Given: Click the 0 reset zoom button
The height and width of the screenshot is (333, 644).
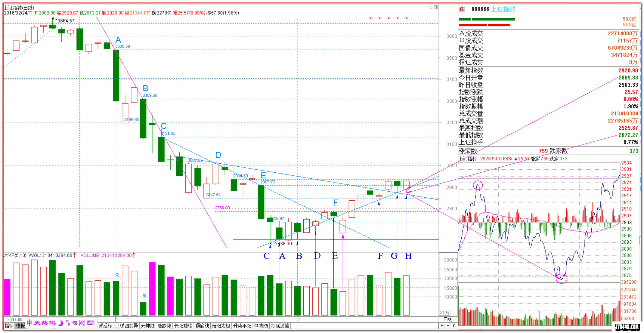Looking at the screenshot, I should pos(454,325).
